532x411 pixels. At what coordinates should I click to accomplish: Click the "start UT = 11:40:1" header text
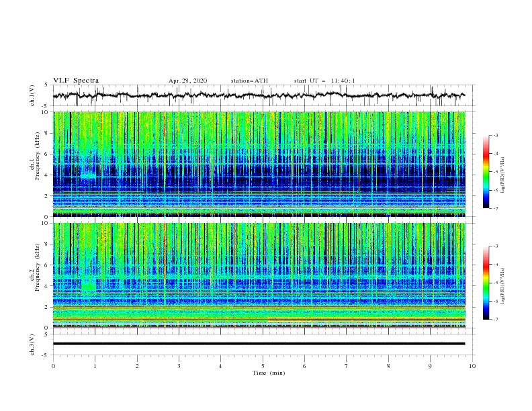pyautogui.click(x=324, y=81)
